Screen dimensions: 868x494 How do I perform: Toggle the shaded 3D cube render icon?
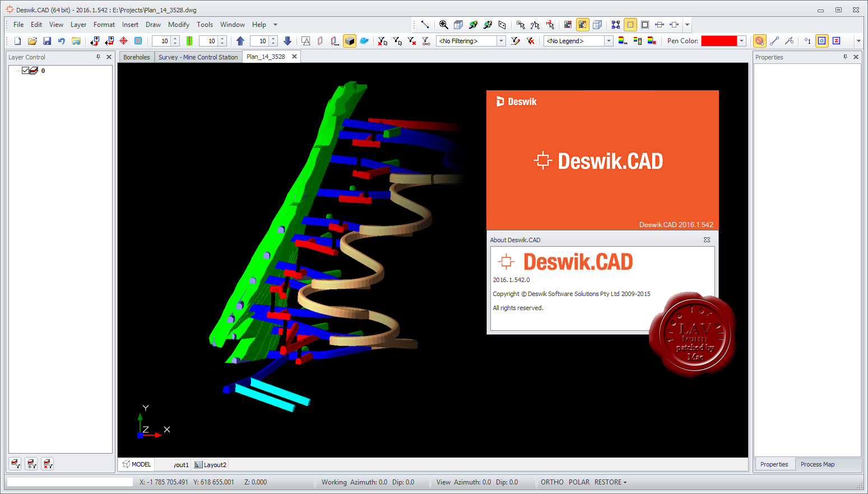point(350,41)
